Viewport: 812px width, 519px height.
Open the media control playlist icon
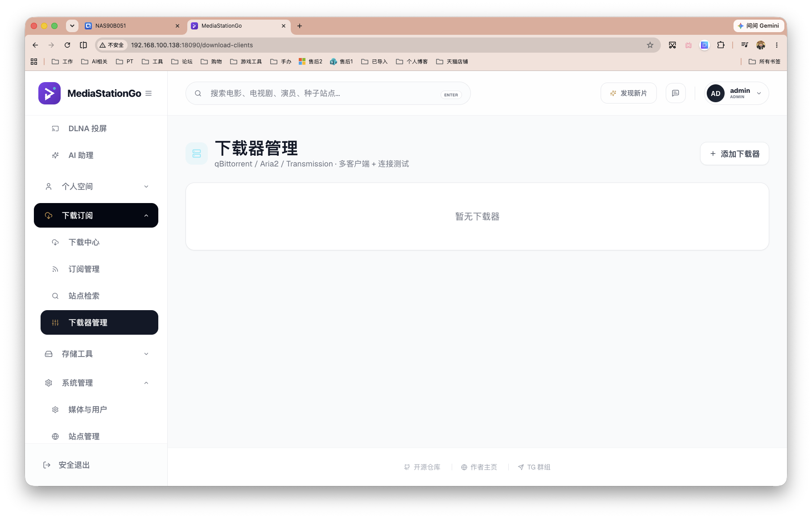745,45
